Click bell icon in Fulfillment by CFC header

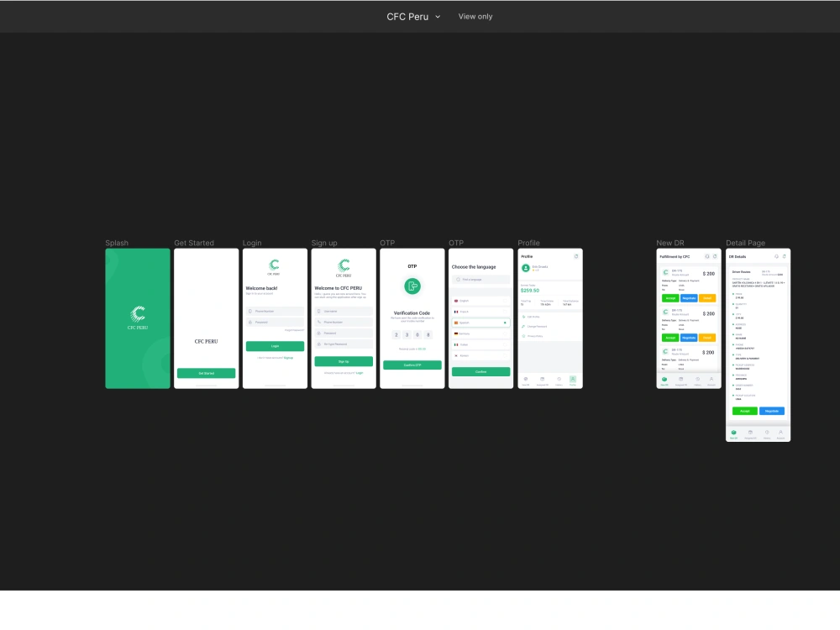pyautogui.click(x=707, y=256)
